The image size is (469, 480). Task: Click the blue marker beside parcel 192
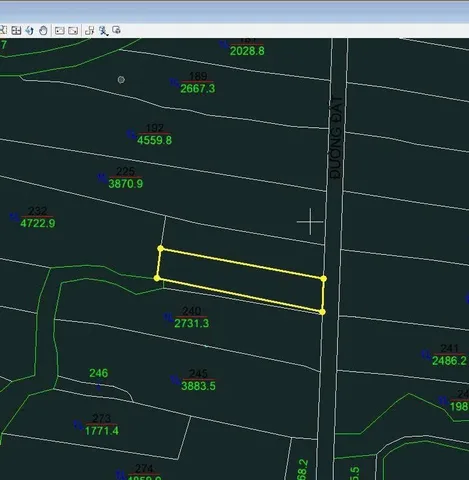(x=131, y=134)
